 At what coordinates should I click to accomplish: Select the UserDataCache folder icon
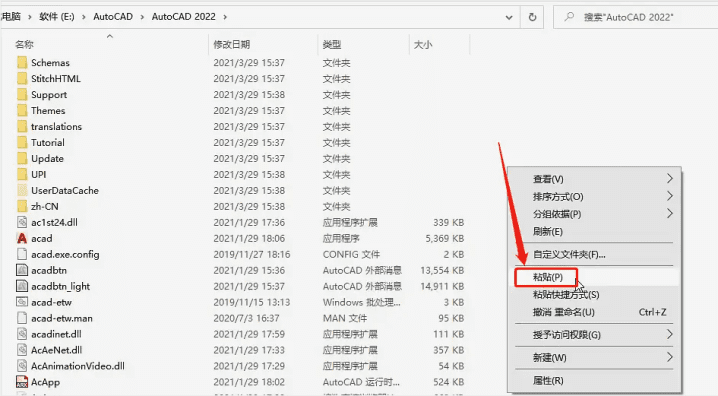pos(22,190)
